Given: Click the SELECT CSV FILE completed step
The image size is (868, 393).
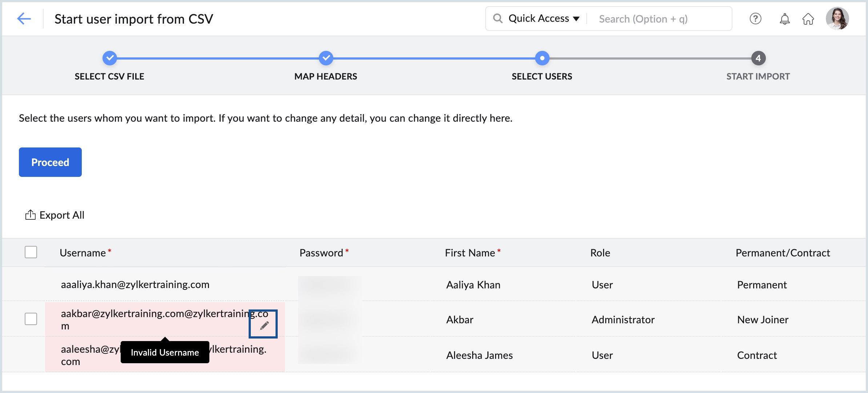Looking at the screenshot, I should [110, 57].
